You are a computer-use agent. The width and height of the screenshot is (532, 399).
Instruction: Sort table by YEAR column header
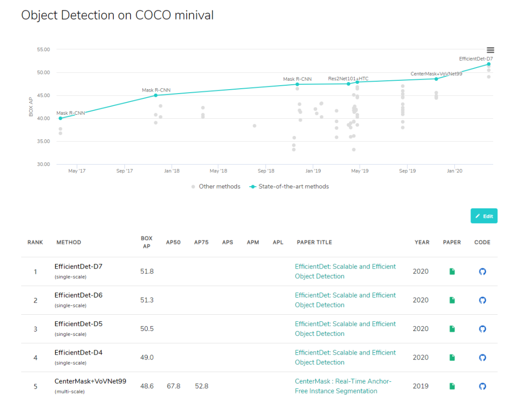(x=422, y=242)
